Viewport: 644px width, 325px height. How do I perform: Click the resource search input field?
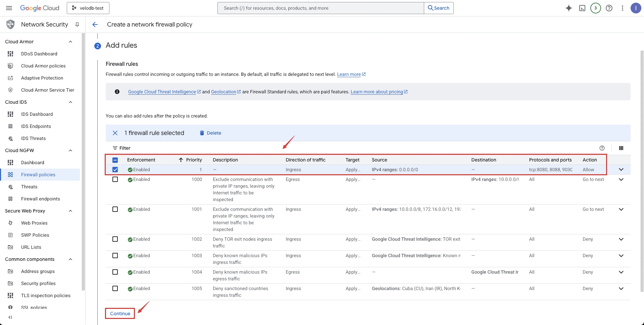pos(320,8)
